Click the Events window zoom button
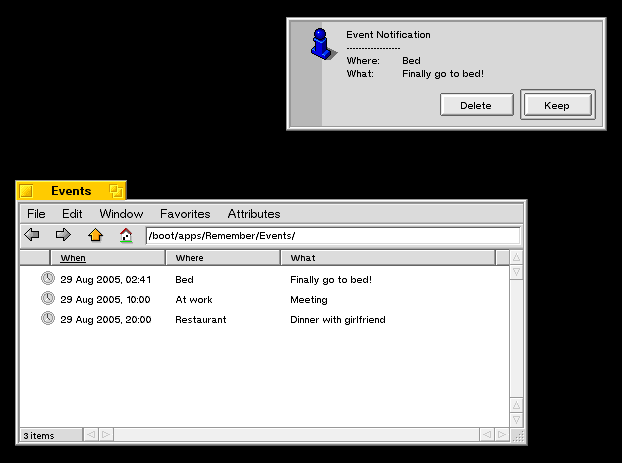Image resolution: width=622 pixels, height=463 pixels. [x=116, y=191]
